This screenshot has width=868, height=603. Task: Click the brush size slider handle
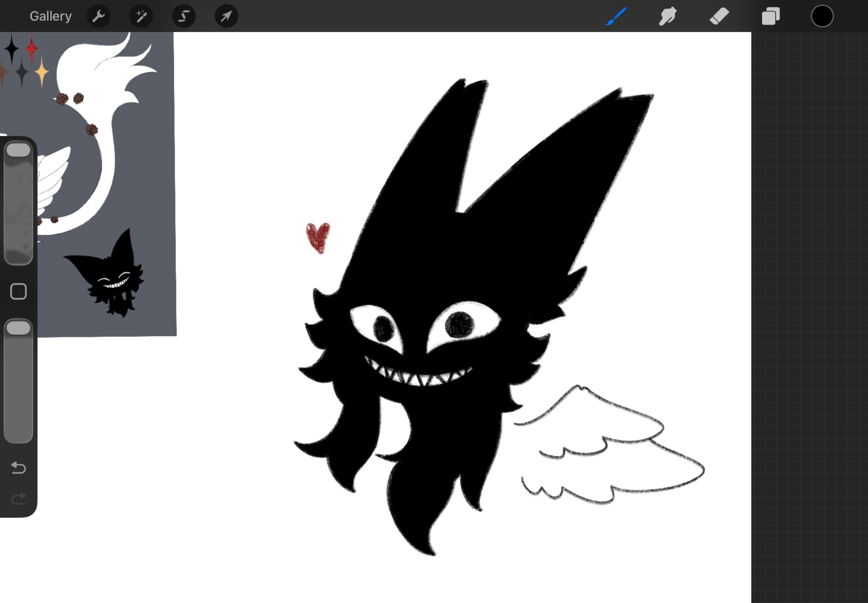[x=18, y=150]
